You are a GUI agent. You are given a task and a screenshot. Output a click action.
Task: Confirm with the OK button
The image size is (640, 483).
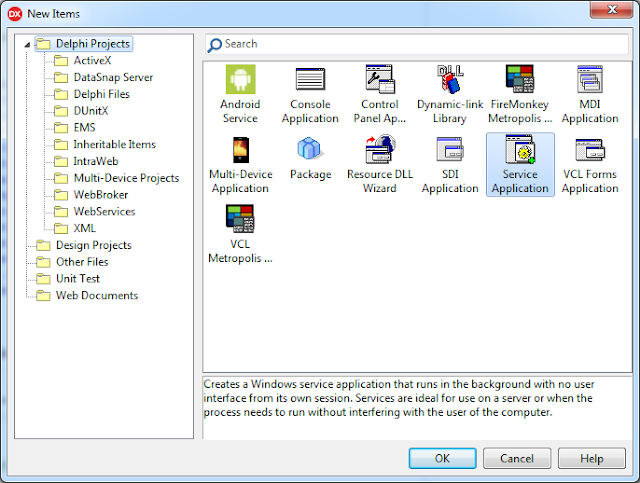coord(442,458)
